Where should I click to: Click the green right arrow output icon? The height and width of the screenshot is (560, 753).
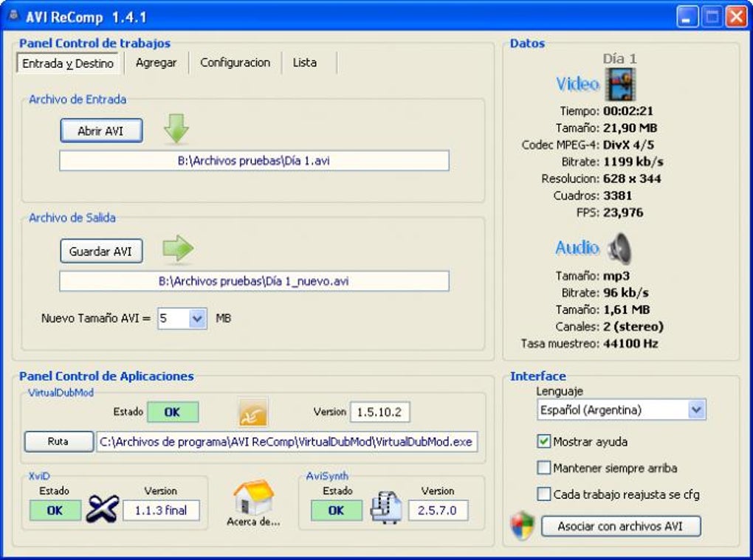tap(178, 249)
